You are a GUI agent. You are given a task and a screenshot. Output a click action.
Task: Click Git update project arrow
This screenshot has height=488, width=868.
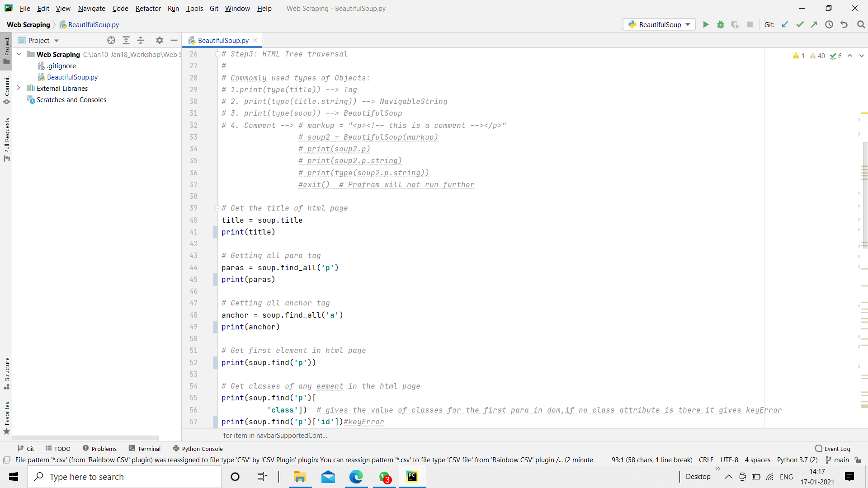coord(785,24)
